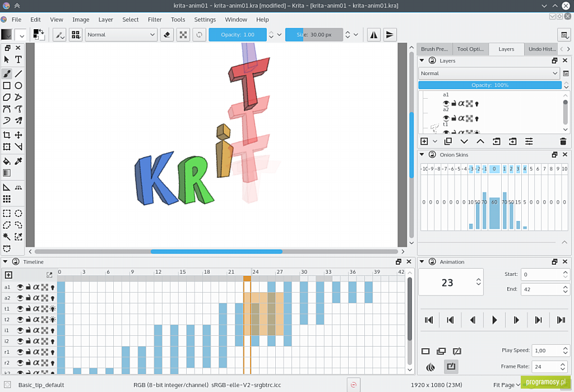Collapse the Animation docker triangle

pyautogui.click(x=422, y=261)
